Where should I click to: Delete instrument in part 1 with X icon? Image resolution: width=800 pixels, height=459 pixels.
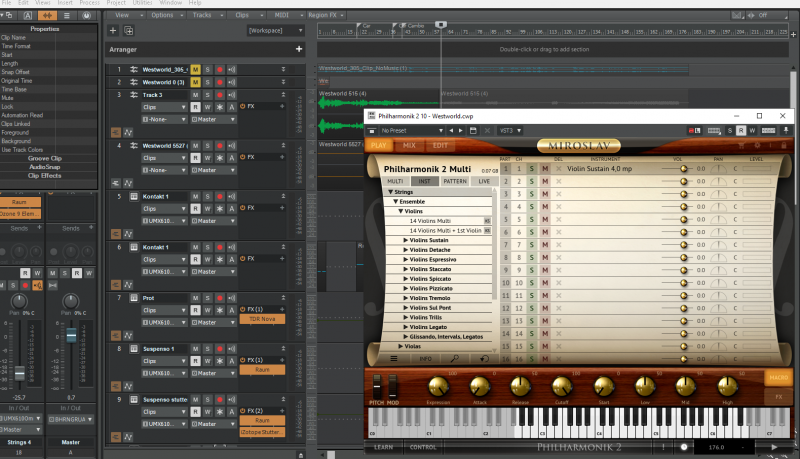[559, 168]
